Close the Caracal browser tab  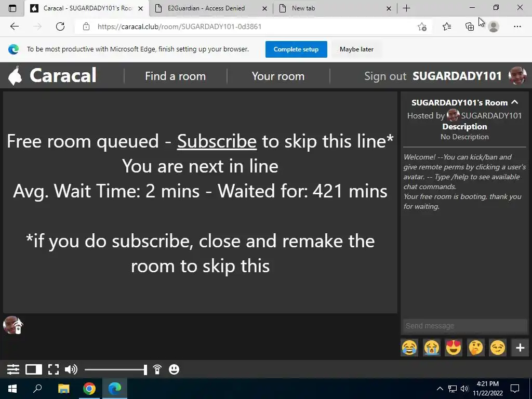140,8
